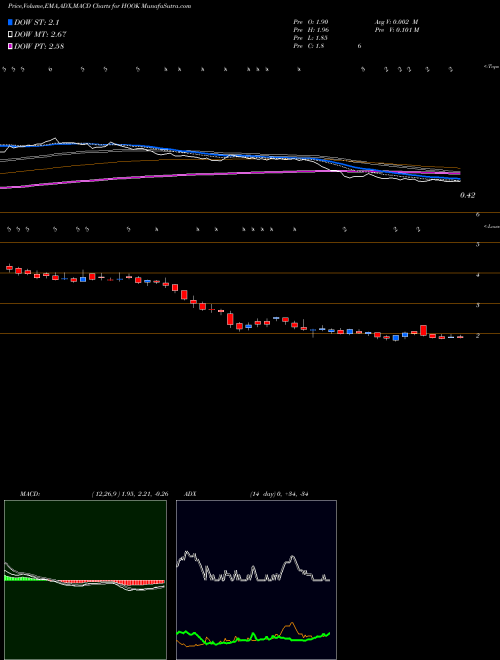500x660 pixels.
Task: Click the blue DOW ST legend swatch
Action: (10, 22)
